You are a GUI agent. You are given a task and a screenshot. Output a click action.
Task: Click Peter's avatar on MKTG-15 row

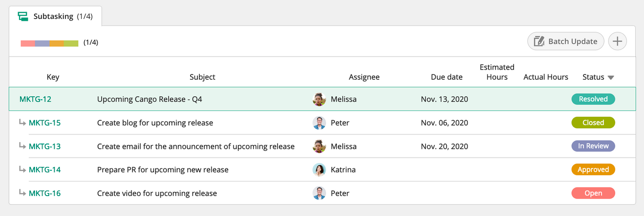click(319, 123)
